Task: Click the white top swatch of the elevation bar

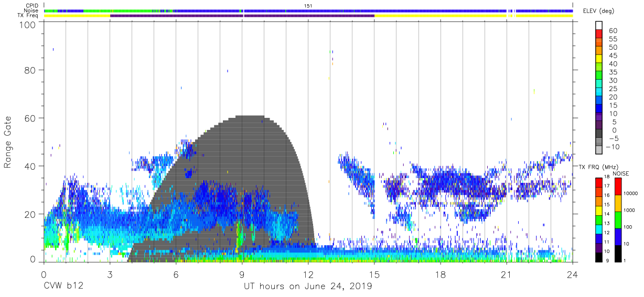Action: [599, 25]
